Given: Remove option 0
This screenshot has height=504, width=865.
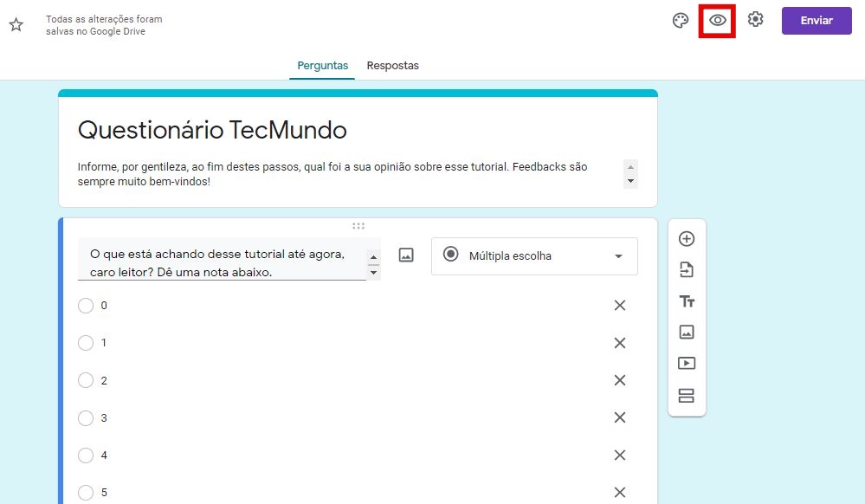Looking at the screenshot, I should click(x=620, y=306).
